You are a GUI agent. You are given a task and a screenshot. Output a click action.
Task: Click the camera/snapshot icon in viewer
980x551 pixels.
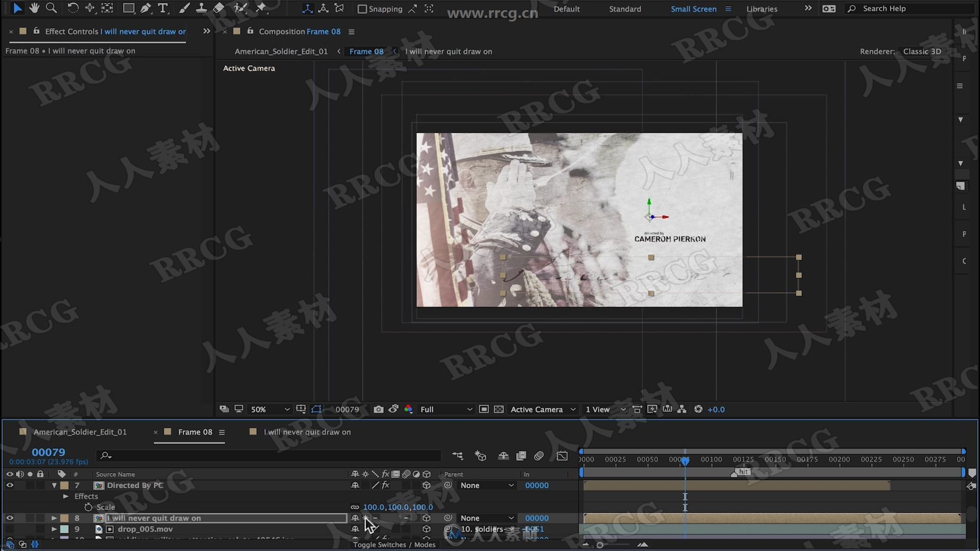click(378, 409)
